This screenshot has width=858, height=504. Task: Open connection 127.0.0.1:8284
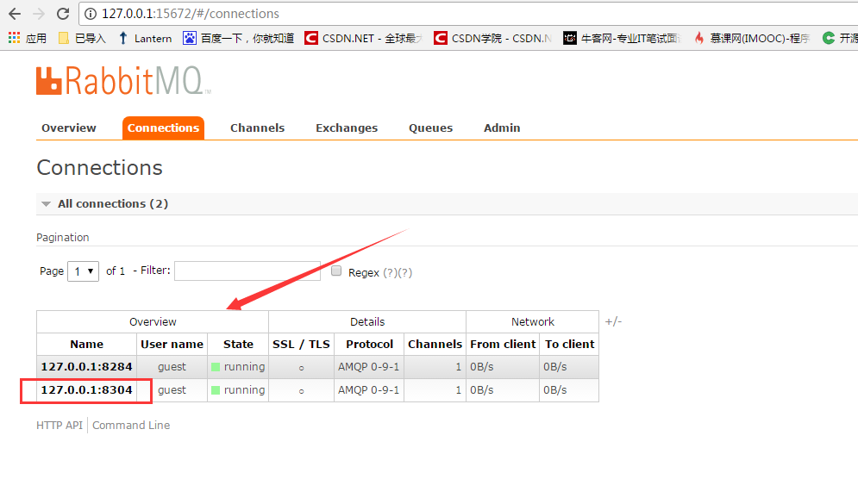click(86, 367)
